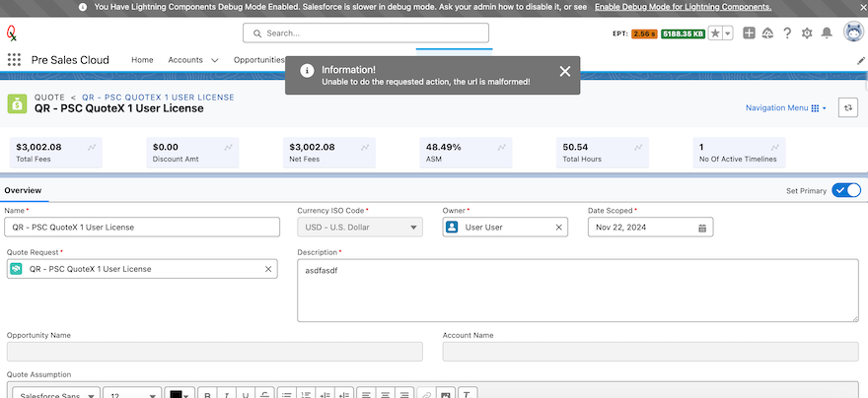Image resolution: width=868 pixels, height=398 pixels.
Task: Toggle underline in Quote Assumption editor
Action: coord(245,395)
